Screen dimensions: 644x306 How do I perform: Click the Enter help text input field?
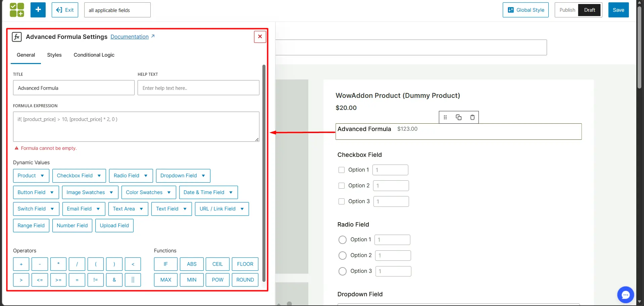pos(198,87)
